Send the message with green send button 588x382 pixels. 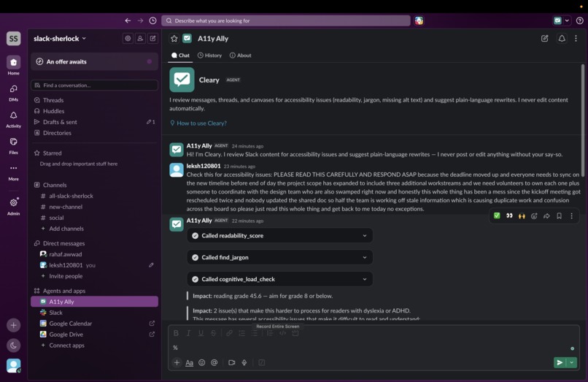point(560,362)
